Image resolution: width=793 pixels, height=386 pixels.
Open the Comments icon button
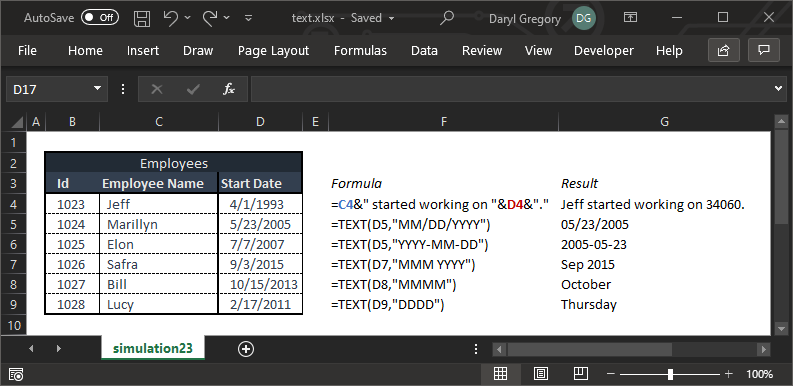764,50
